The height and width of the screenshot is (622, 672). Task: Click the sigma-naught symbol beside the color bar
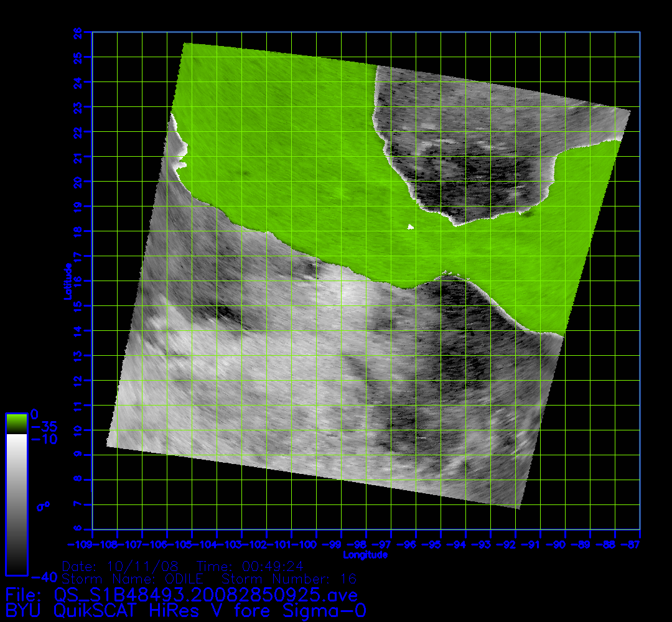[42, 506]
